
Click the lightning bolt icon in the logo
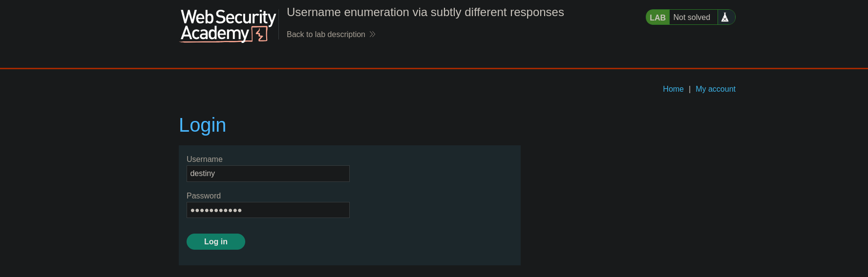(260, 34)
